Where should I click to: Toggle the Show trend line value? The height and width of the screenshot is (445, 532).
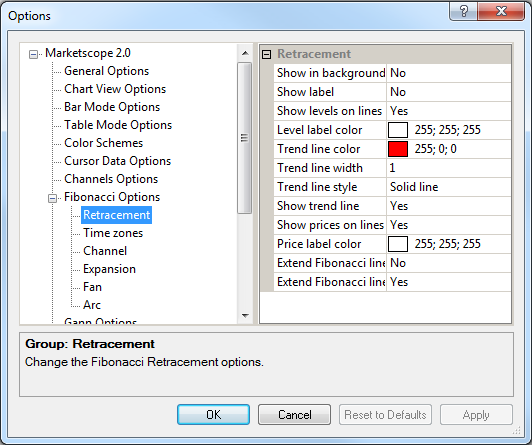[x=449, y=206]
